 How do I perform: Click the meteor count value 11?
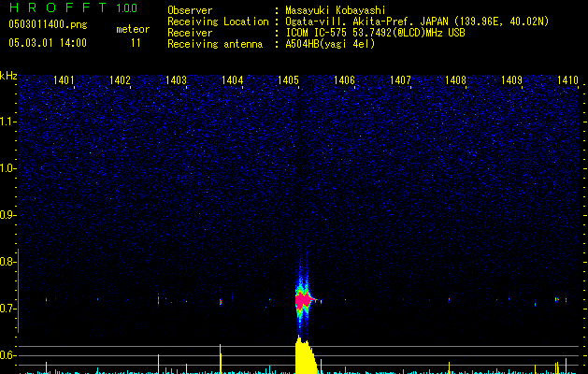(x=136, y=43)
